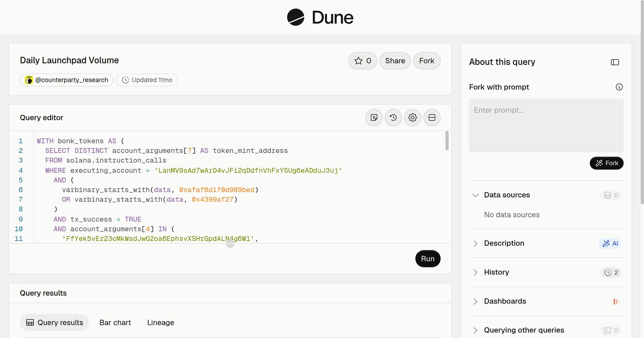The width and height of the screenshot is (644, 338).
Task: Click hex value 0xafaf6d1f0d989bed on line 6
Action: [217, 190]
